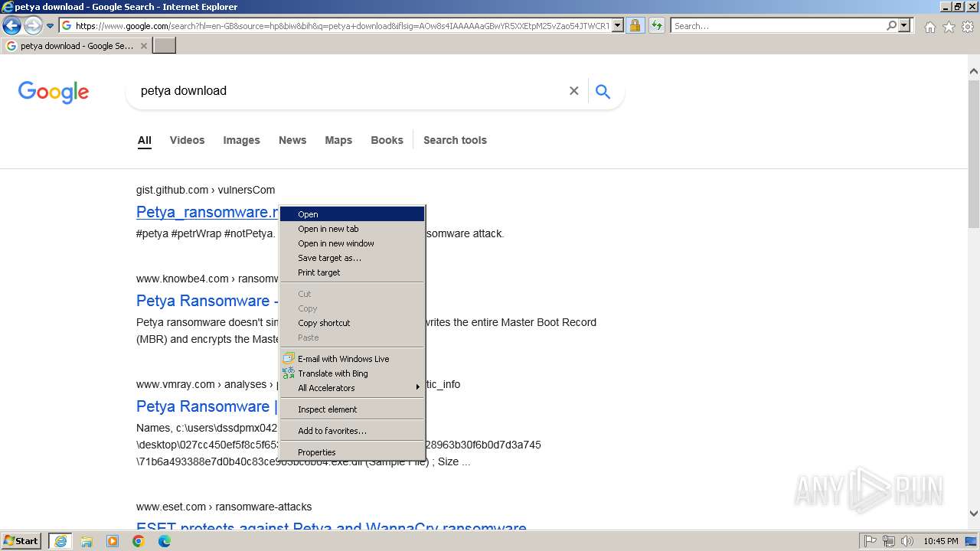Open Google Chrome from the taskbar

[x=139, y=541]
